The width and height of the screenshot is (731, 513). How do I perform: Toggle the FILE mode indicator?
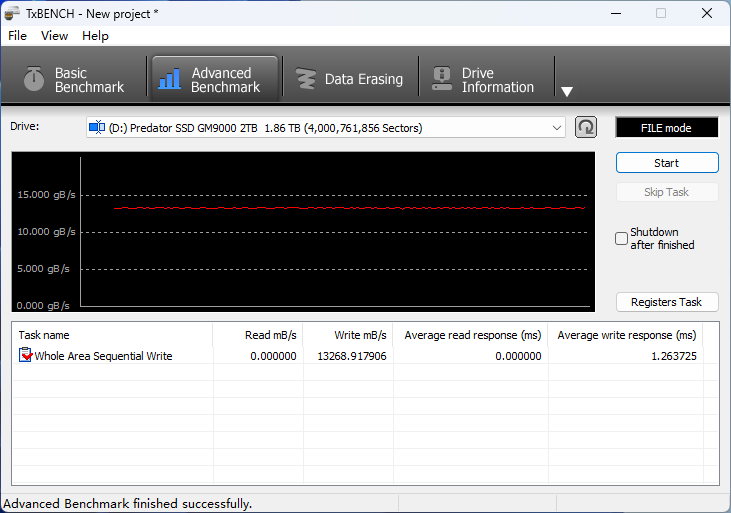pos(666,128)
